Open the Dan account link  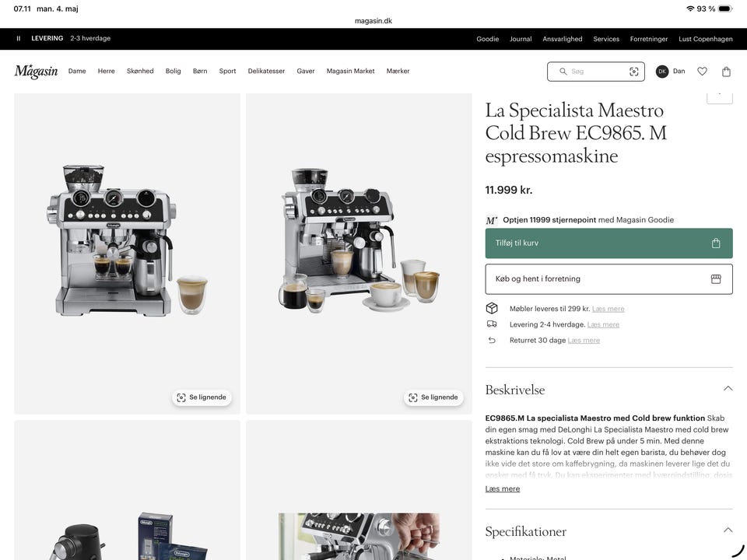click(679, 71)
